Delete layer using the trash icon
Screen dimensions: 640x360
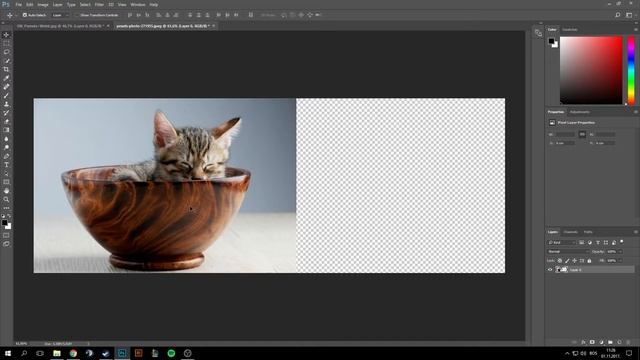coord(628,342)
